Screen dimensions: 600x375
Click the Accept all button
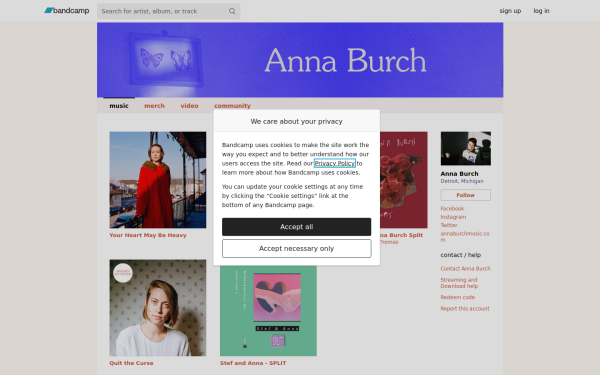click(x=297, y=227)
